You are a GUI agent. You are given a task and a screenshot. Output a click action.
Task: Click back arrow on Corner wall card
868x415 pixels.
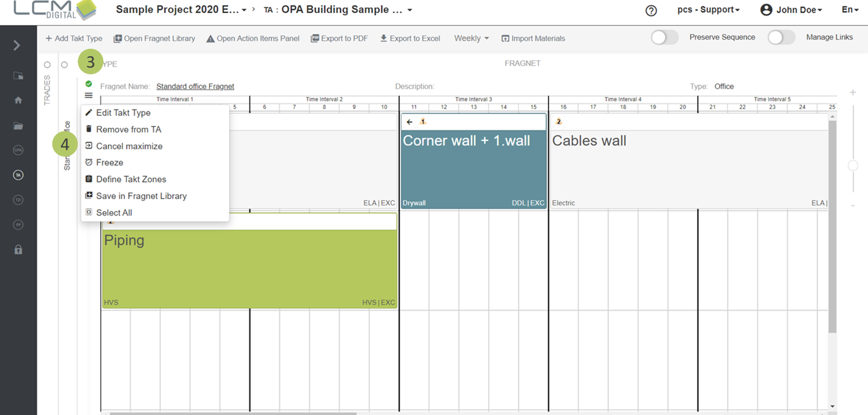click(x=410, y=122)
